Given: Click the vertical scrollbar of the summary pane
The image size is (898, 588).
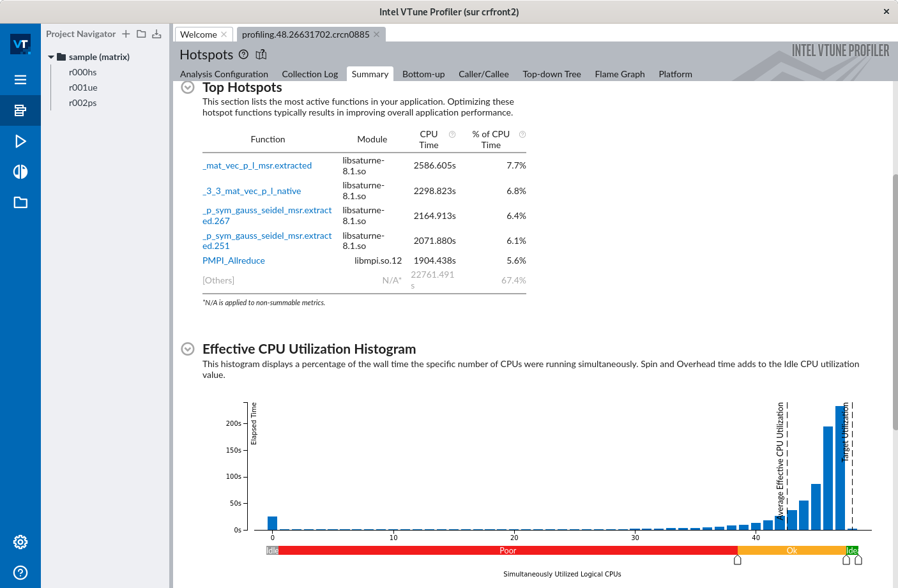Looking at the screenshot, I should [x=895, y=301].
